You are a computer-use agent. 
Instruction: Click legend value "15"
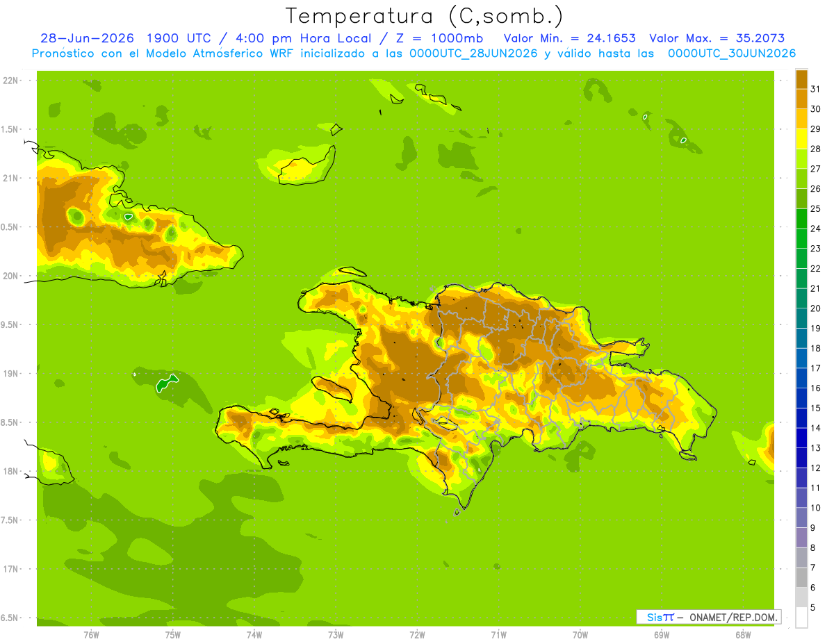point(815,408)
